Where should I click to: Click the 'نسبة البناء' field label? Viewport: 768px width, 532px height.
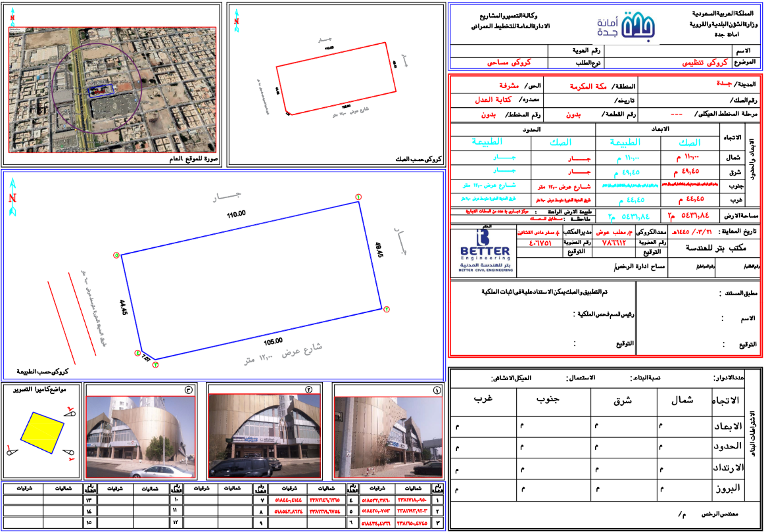coord(645,377)
